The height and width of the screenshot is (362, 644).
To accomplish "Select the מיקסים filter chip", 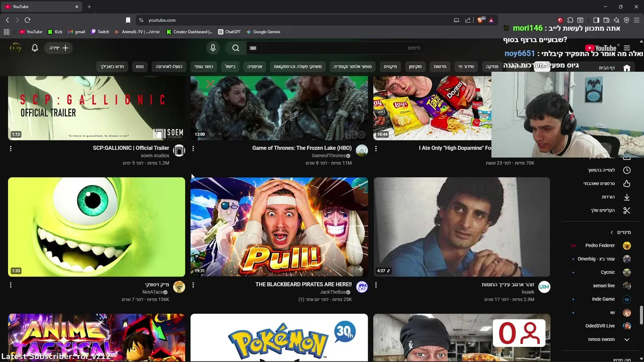I will pos(390,66).
